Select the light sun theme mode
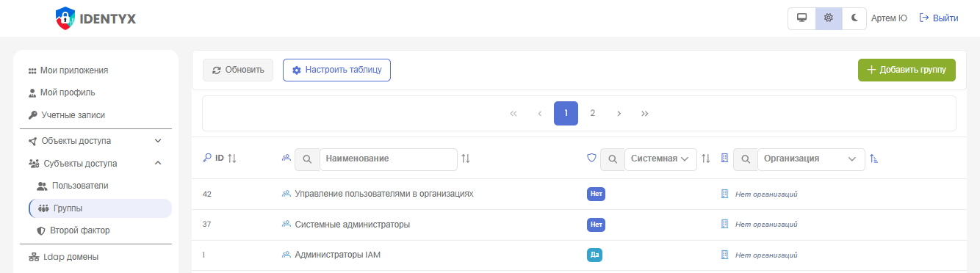 point(829,18)
